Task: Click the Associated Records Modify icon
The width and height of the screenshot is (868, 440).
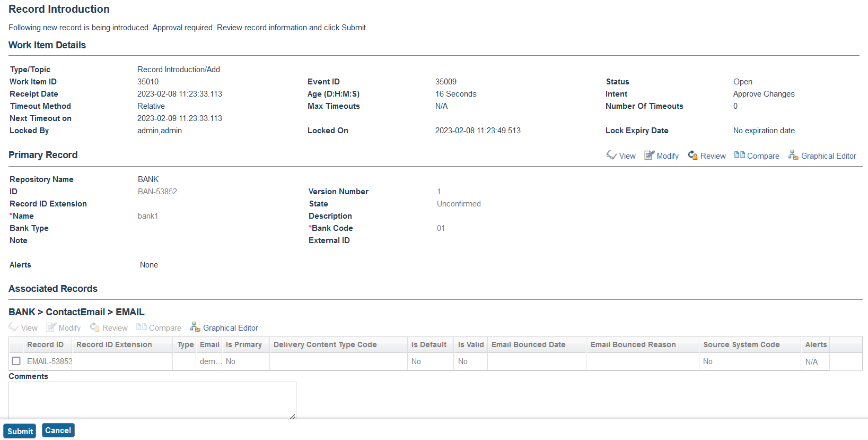Action: pyautogui.click(x=51, y=327)
